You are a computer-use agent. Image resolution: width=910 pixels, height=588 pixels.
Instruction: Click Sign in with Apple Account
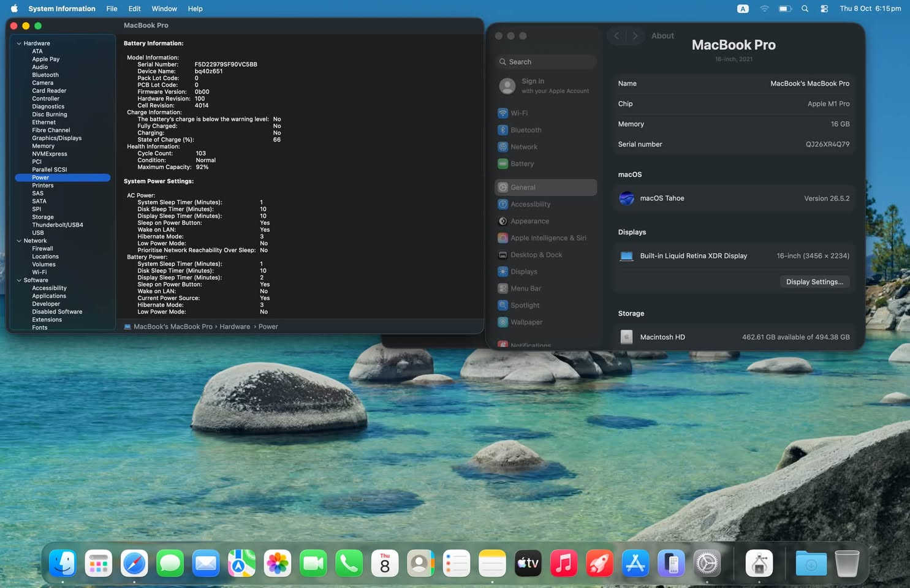(x=545, y=86)
